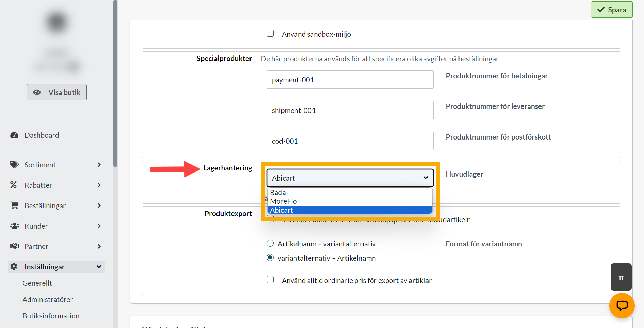Collapse the Inställningar menu chevron
Image resolution: width=644 pixels, height=328 pixels.
(99, 267)
